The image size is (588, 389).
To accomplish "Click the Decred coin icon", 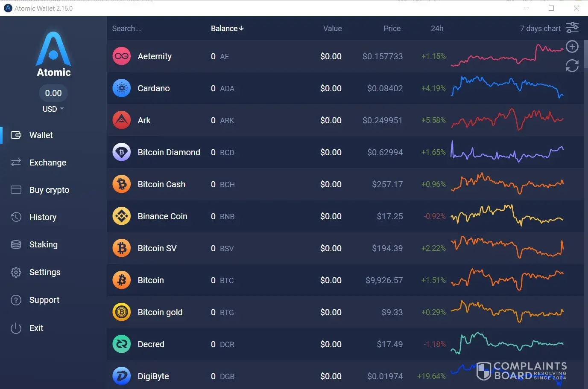I will [x=121, y=344].
